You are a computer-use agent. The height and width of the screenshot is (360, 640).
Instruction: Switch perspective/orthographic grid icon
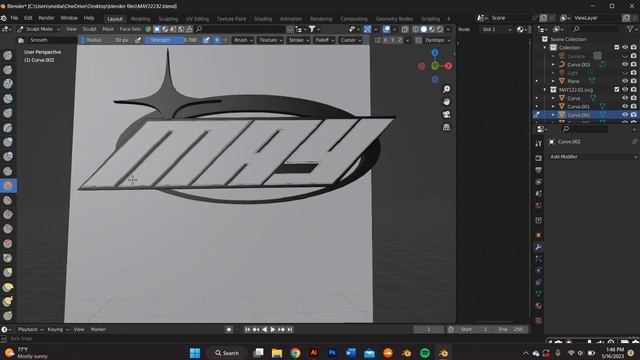point(447,127)
